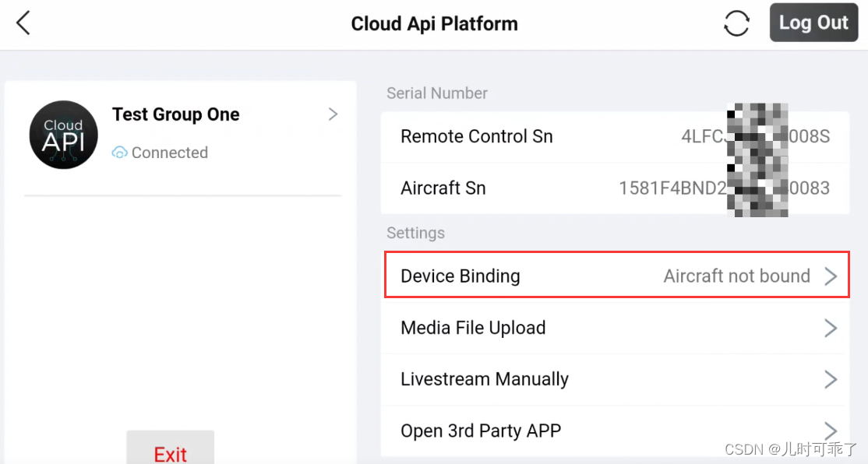Expand Test Group One chevron

(333, 114)
